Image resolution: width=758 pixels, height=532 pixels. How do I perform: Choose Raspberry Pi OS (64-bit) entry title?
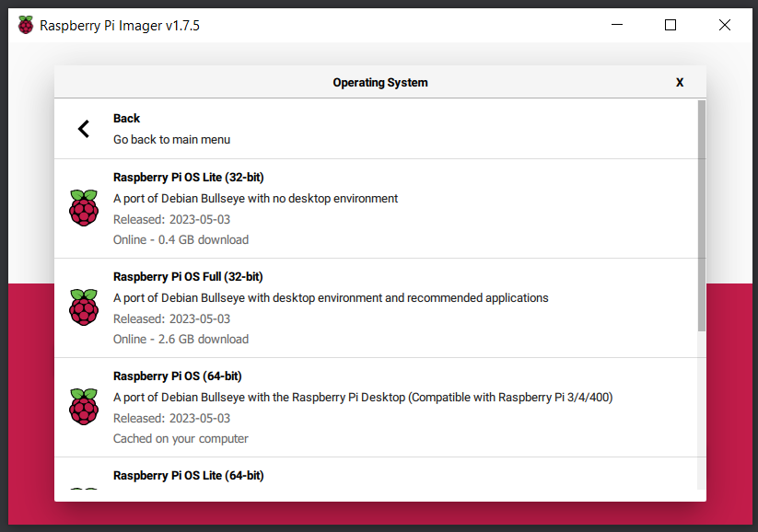tap(178, 376)
